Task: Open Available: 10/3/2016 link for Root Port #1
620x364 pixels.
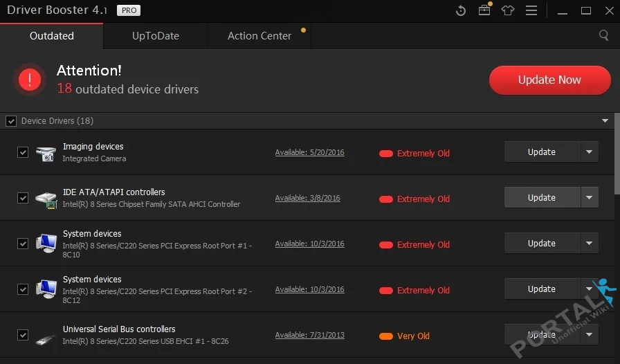Action: (309, 244)
